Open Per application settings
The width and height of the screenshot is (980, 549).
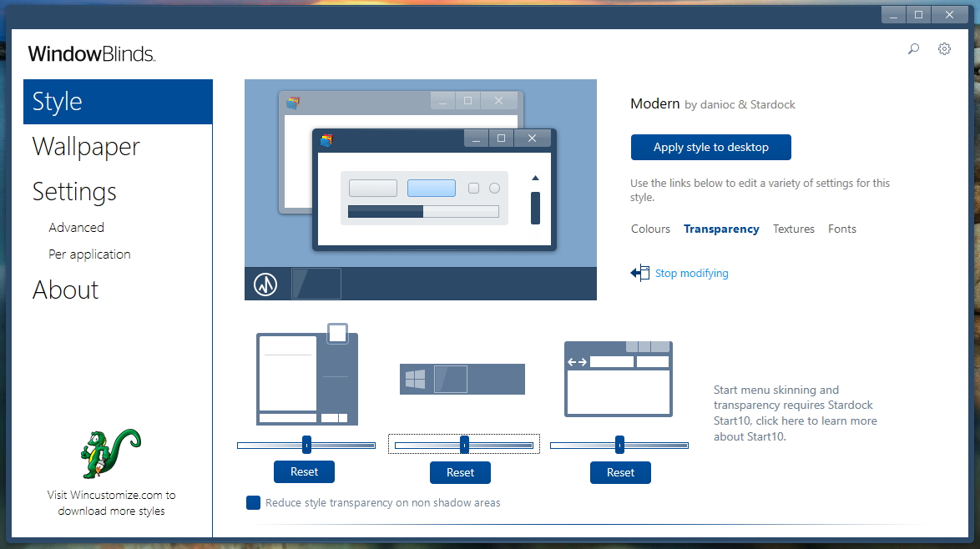(x=89, y=254)
